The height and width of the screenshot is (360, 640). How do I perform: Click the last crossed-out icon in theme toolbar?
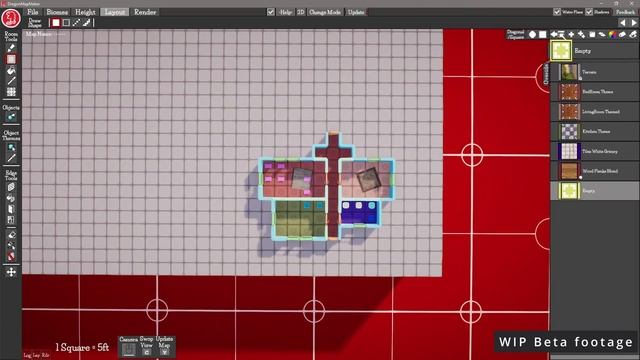coord(633,35)
